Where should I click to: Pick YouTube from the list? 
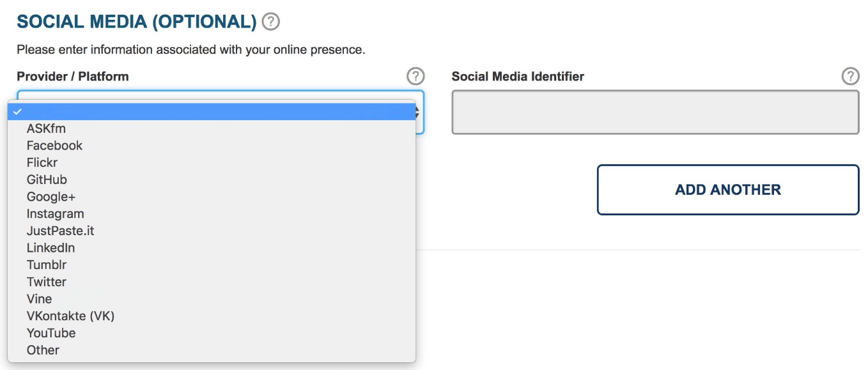click(x=212, y=333)
